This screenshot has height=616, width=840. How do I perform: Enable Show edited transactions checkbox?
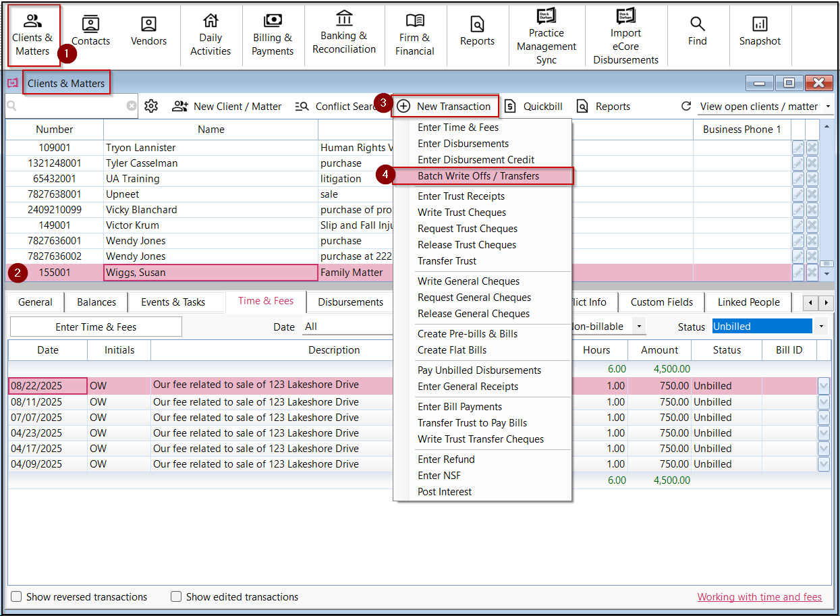point(176,597)
